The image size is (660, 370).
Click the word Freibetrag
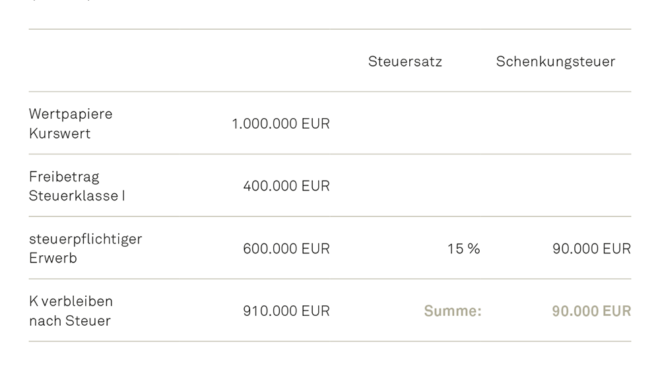click(x=64, y=177)
